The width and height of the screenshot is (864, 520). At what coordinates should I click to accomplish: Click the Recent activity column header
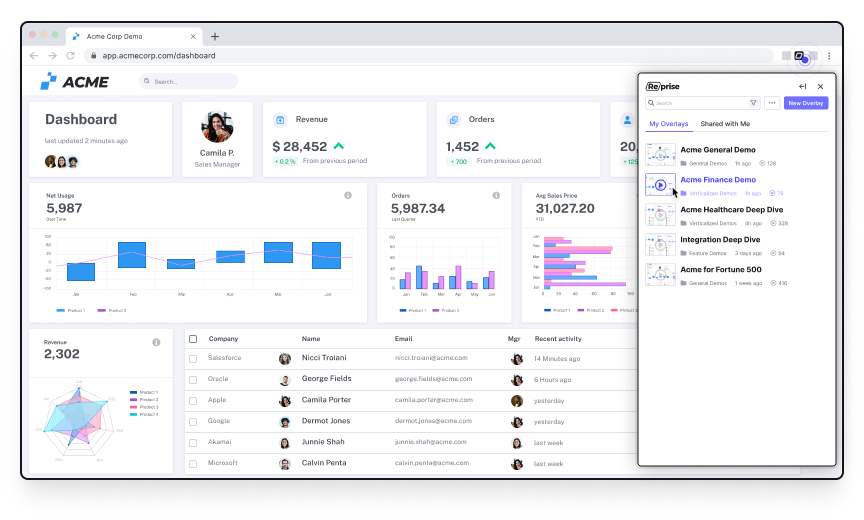coord(558,339)
